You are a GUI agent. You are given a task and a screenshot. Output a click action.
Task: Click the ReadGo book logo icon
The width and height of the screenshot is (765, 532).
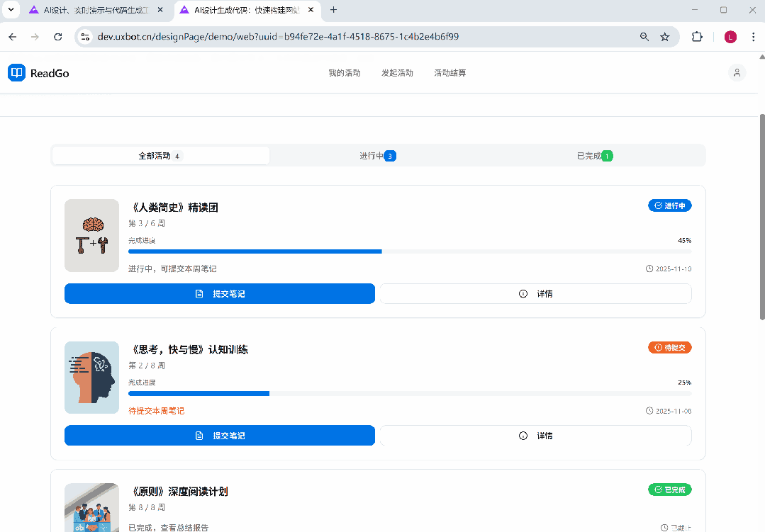click(x=16, y=73)
